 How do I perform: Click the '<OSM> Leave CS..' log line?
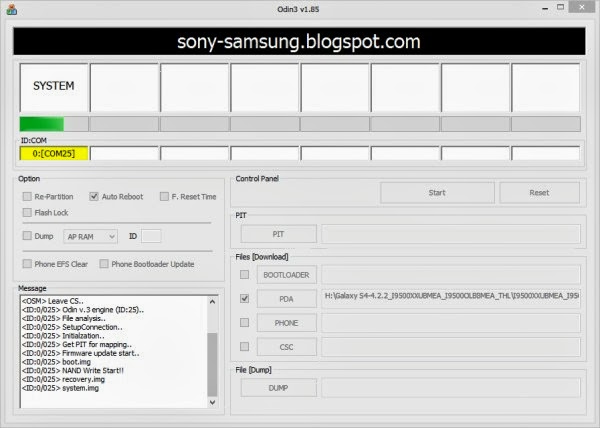pyautogui.click(x=53, y=301)
